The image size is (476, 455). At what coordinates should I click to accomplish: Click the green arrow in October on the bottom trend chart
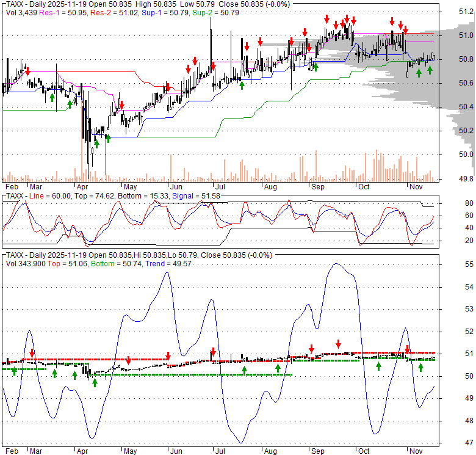click(378, 366)
